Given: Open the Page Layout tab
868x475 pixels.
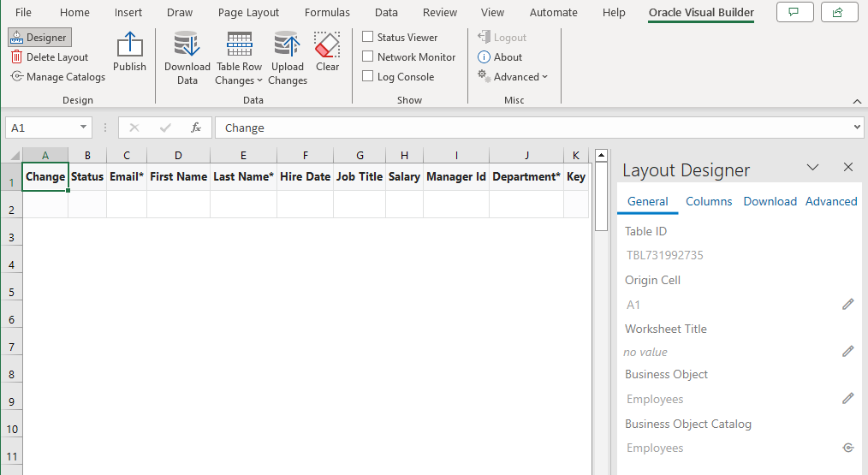Looking at the screenshot, I should coord(248,12).
